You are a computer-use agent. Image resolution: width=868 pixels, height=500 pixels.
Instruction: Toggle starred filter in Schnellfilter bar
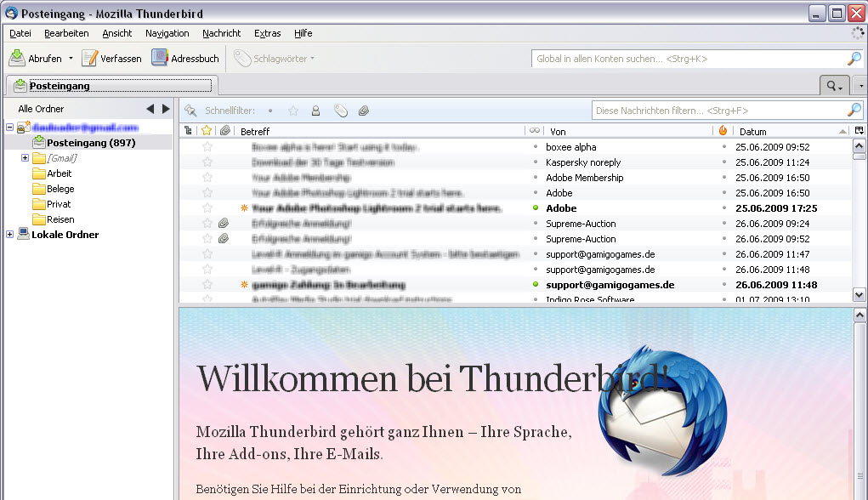point(293,111)
